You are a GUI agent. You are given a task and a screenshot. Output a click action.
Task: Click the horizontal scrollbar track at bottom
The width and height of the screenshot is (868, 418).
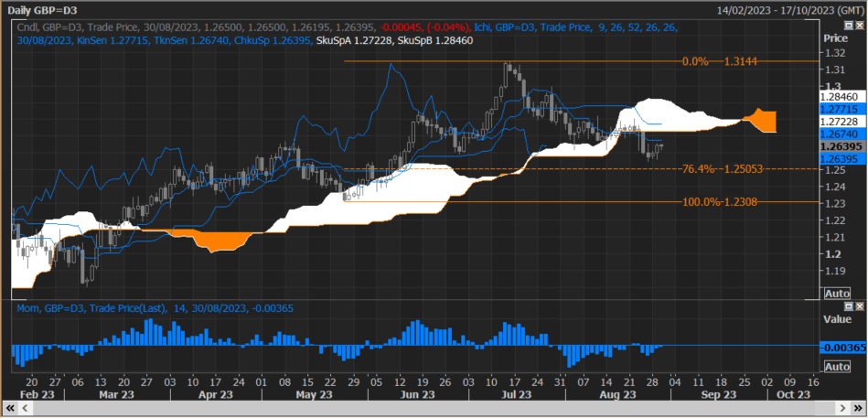430,409
